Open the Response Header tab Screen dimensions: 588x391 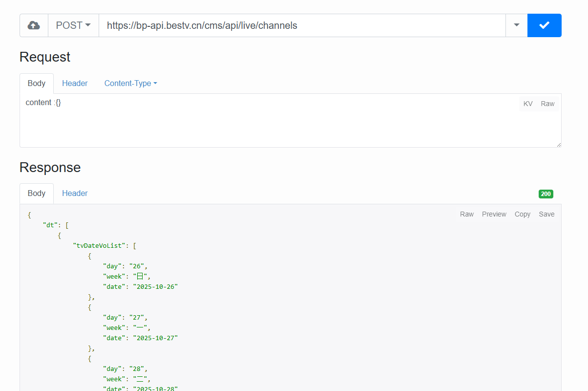tap(75, 193)
